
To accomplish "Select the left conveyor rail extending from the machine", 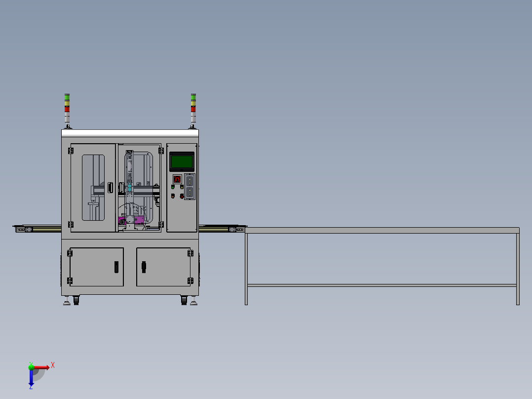I will coord(38,229).
